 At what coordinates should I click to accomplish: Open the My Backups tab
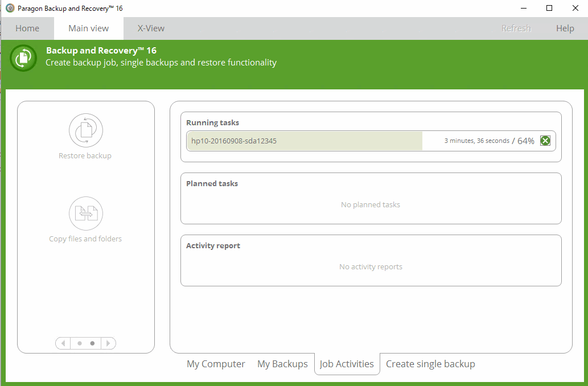(x=282, y=364)
